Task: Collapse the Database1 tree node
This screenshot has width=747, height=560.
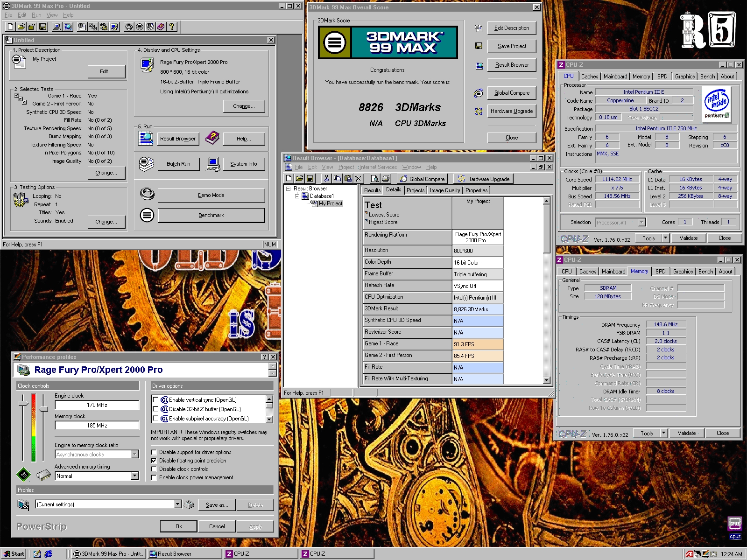Action: [x=297, y=196]
